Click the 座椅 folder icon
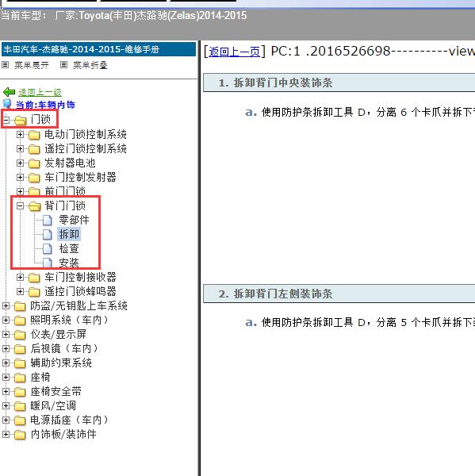 (x=20, y=378)
